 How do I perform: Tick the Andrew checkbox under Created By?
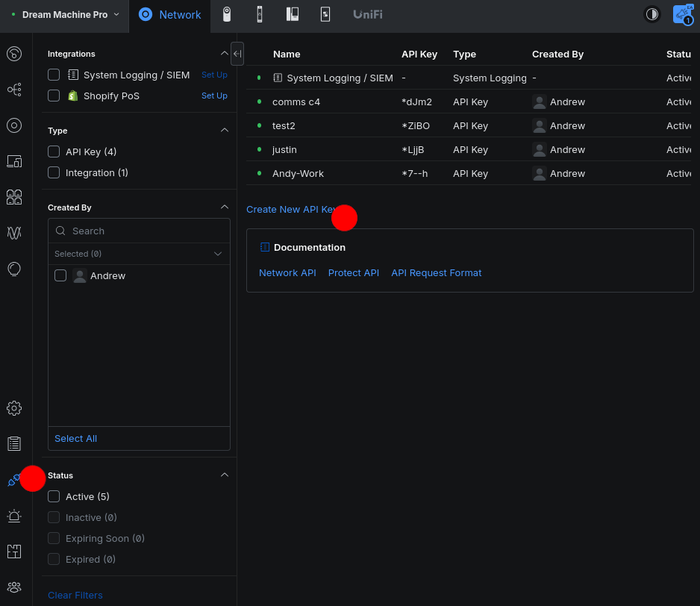(60, 275)
